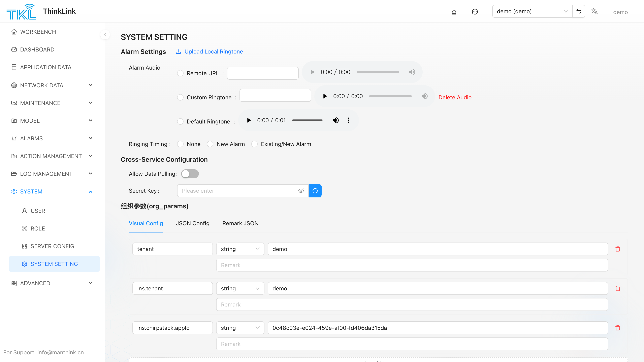Open type dropdown for lns.chirpstack.appId row

[x=240, y=328]
